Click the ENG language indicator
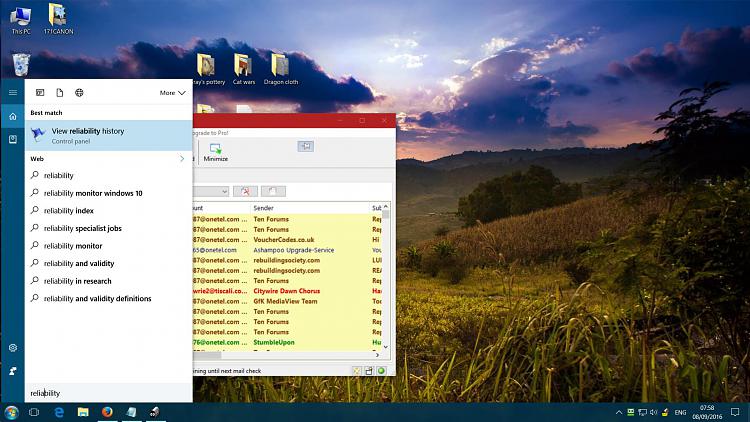The height and width of the screenshot is (422, 750). pos(680,412)
